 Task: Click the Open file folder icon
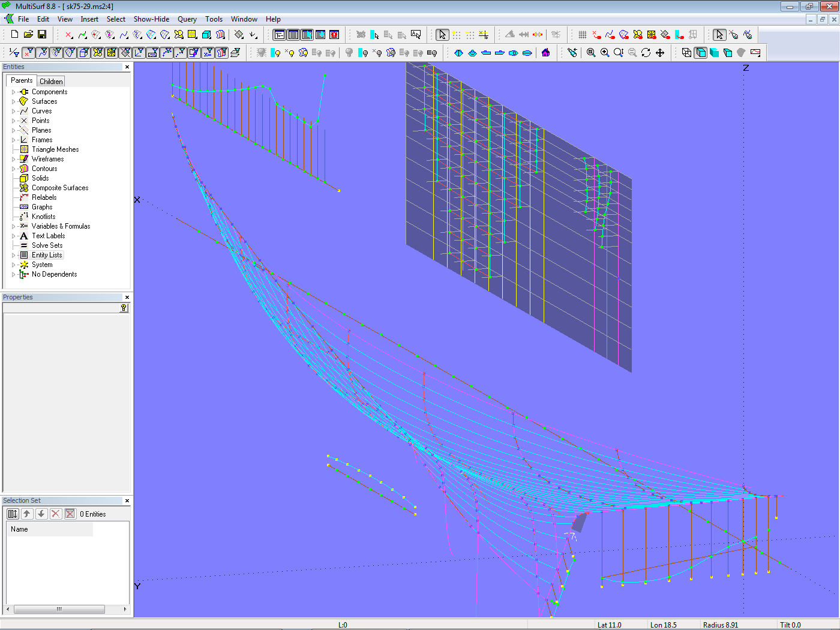tap(28, 35)
